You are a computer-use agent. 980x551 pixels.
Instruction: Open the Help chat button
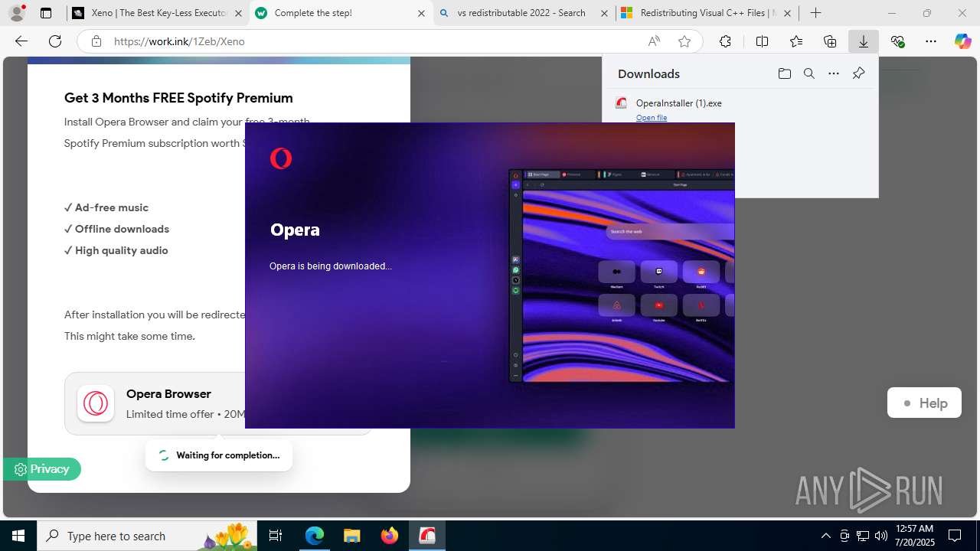924,403
